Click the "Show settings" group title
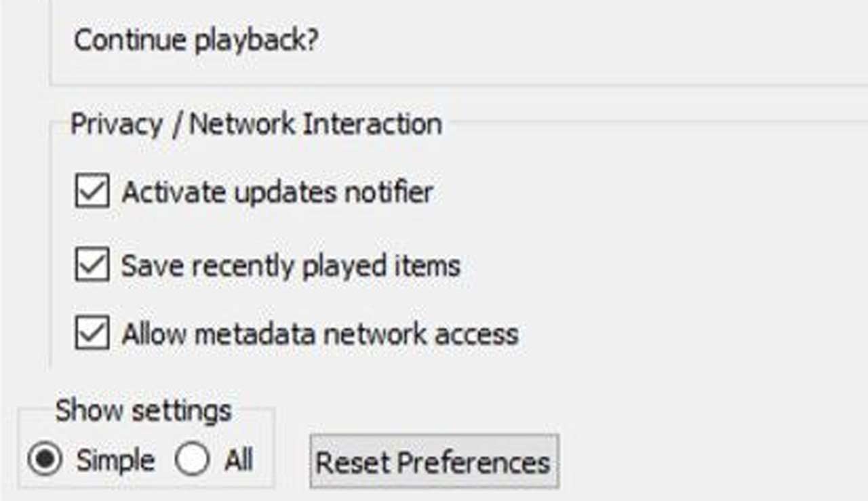Screen dimensions: 868x501 coord(143,411)
